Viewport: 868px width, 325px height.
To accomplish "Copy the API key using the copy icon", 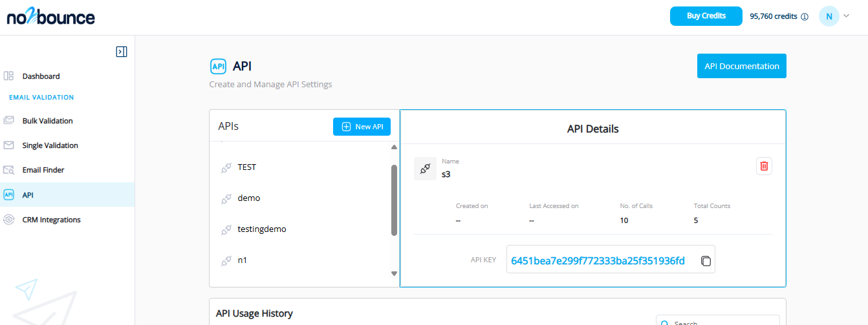I will coord(706,261).
